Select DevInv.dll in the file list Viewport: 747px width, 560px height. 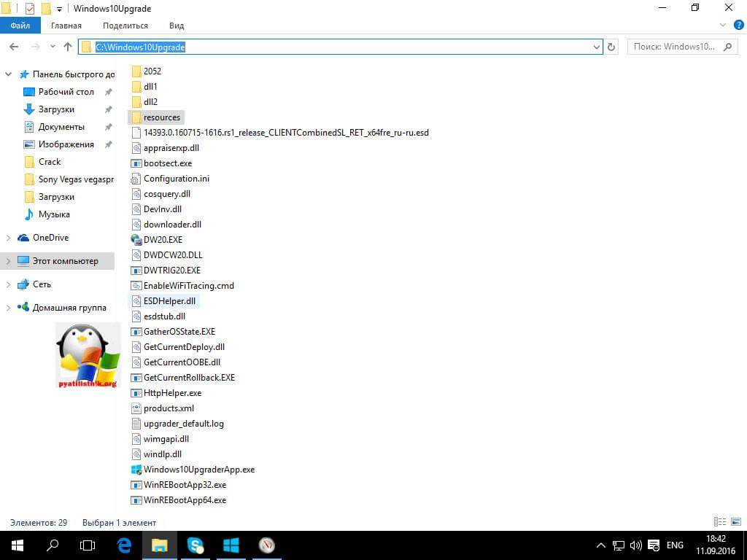click(156, 209)
